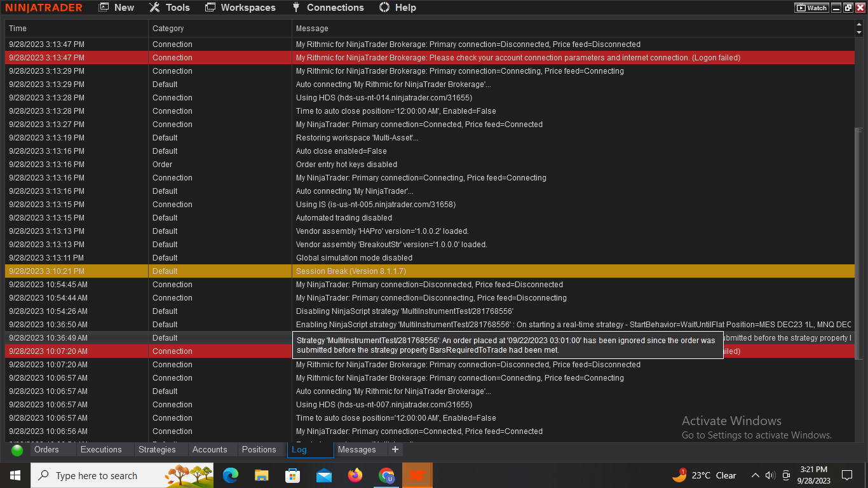Open the Help menu
The width and height of the screenshot is (868, 488).
click(397, 8)
